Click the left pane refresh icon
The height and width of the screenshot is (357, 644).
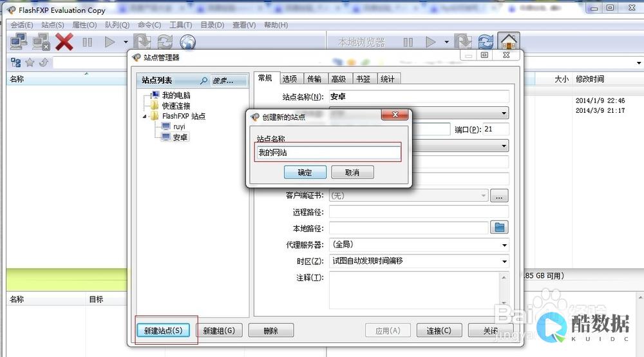(165, 42)
